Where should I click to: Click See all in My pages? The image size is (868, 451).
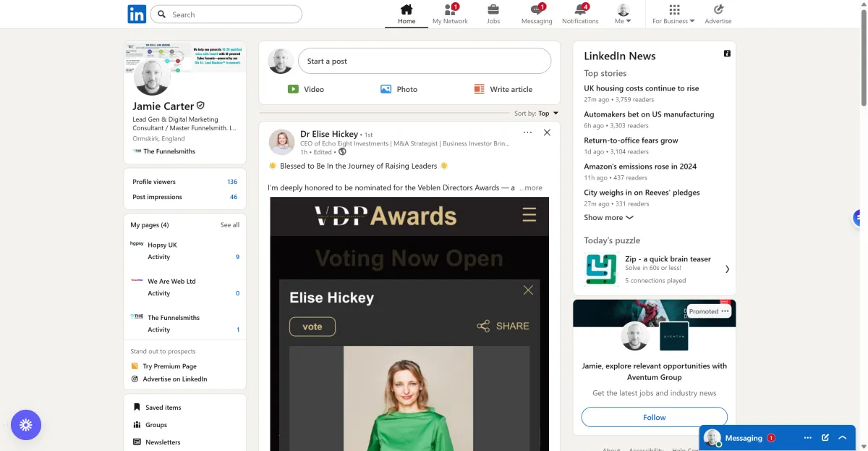click(230, 225)
